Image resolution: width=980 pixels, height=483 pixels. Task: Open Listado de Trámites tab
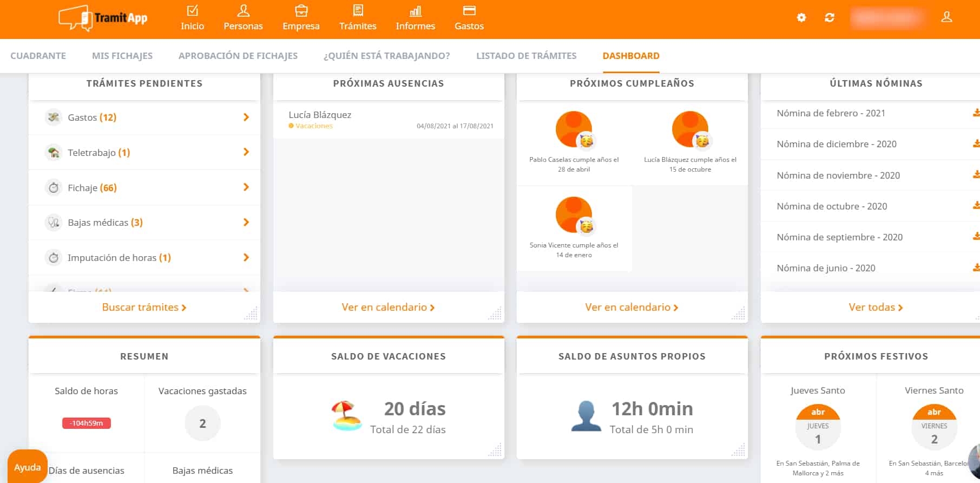[x=527, y=56]
